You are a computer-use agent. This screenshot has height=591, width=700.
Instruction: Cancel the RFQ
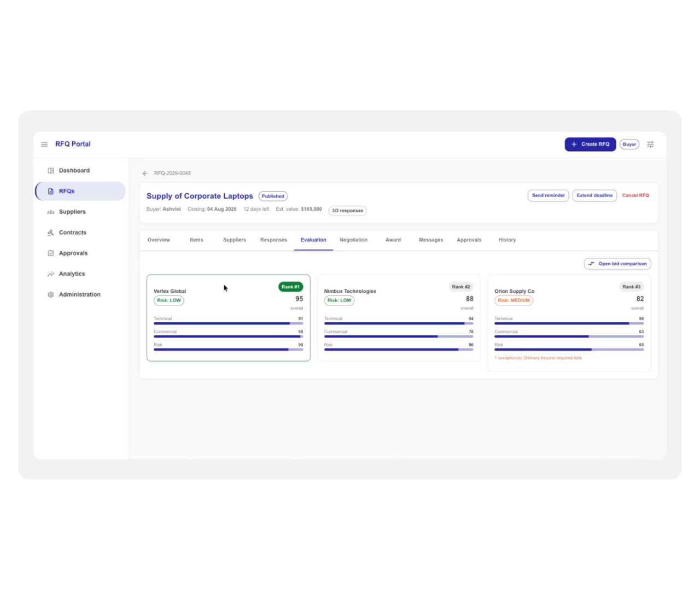(x=635, y=195)
